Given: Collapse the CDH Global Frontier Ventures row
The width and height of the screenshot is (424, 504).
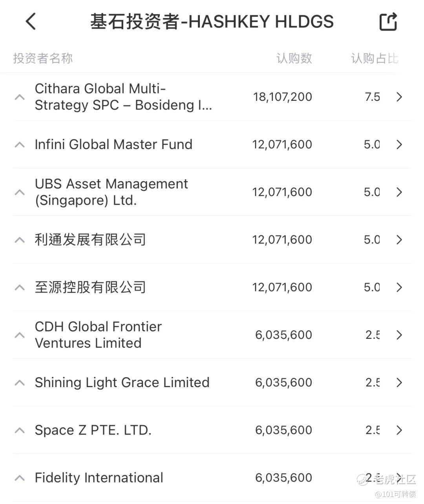Looking at the screenshot, I should [20, 335].
